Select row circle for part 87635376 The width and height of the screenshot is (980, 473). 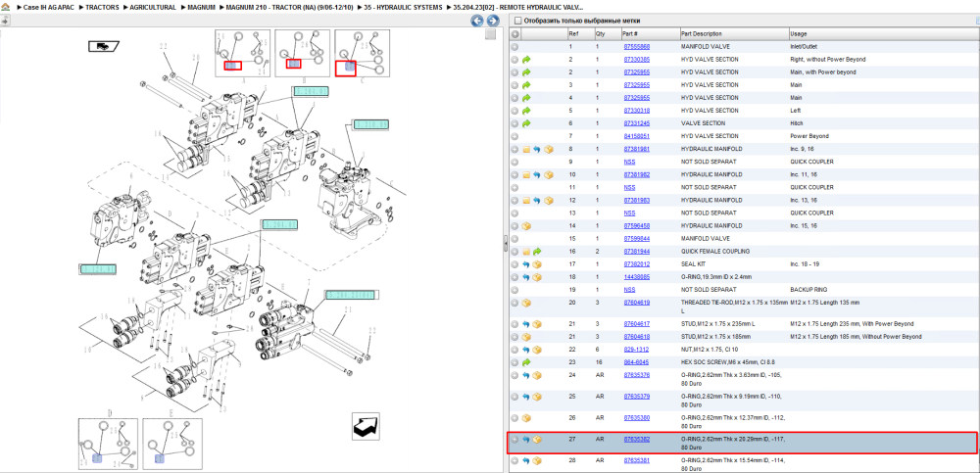[x=515, y=375]
